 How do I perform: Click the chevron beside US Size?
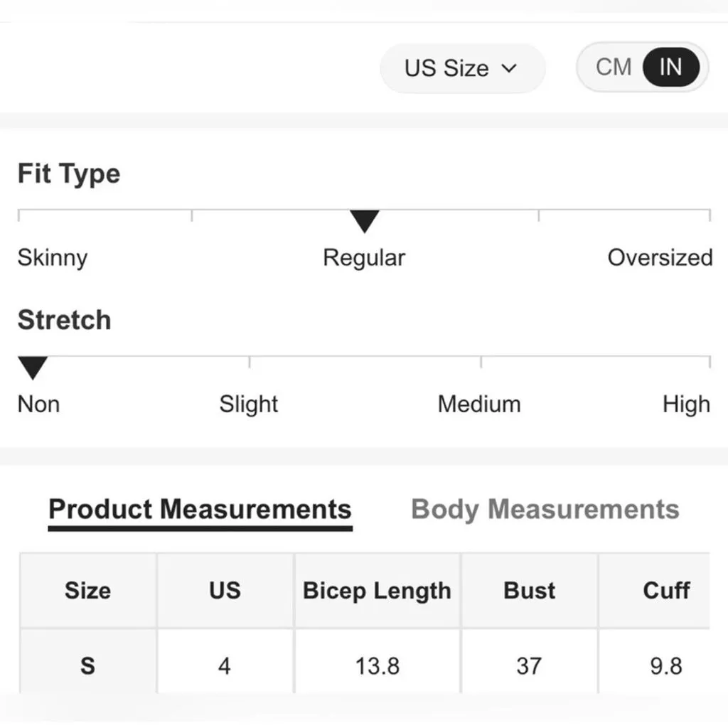click(509, 69)
